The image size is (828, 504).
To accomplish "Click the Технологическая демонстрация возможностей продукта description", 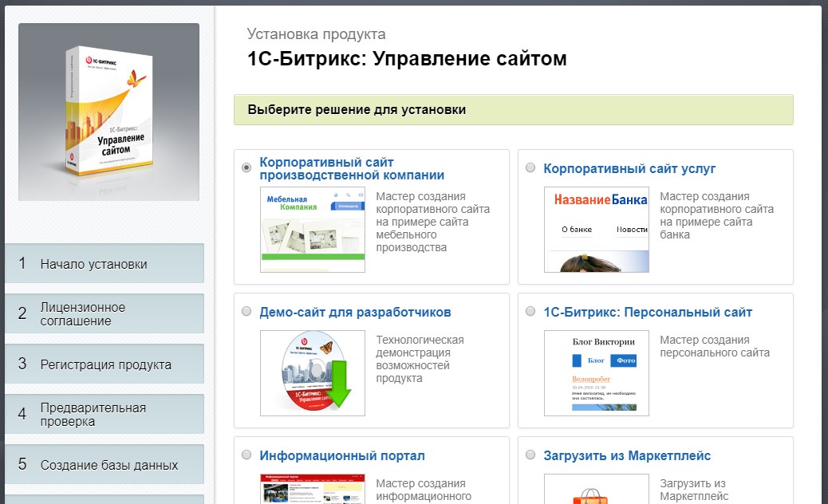I will [x=420, y=359].
